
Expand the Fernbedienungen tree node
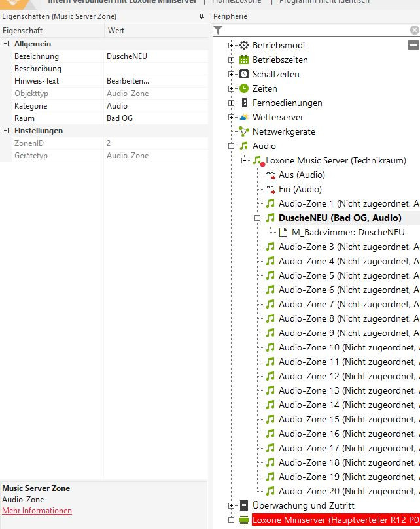pyautogui.click(x=231, y=103)
